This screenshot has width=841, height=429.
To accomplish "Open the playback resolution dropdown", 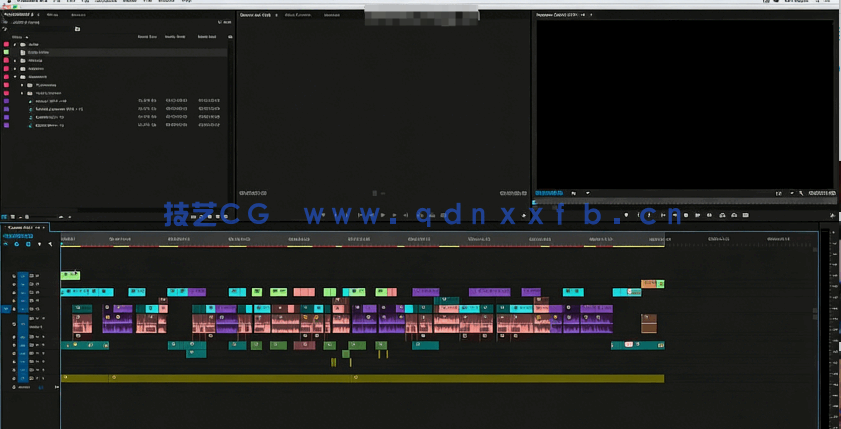I will [x=780, y=193].
